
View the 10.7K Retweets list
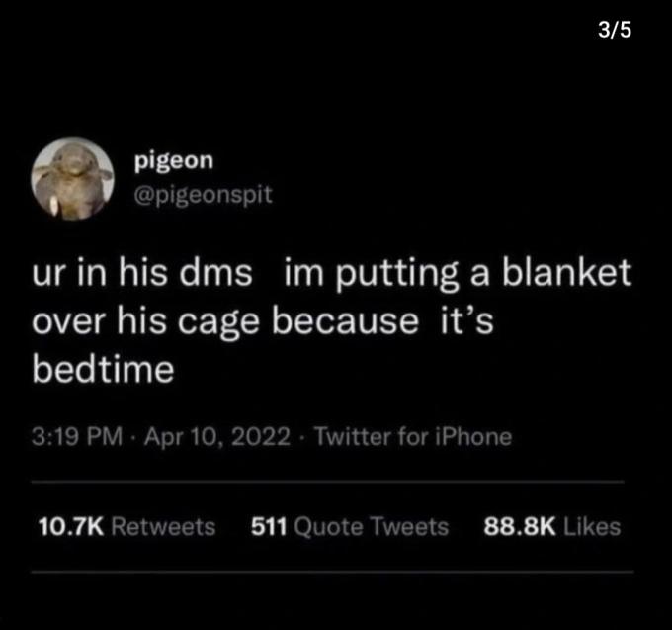[x=126, y=526]
